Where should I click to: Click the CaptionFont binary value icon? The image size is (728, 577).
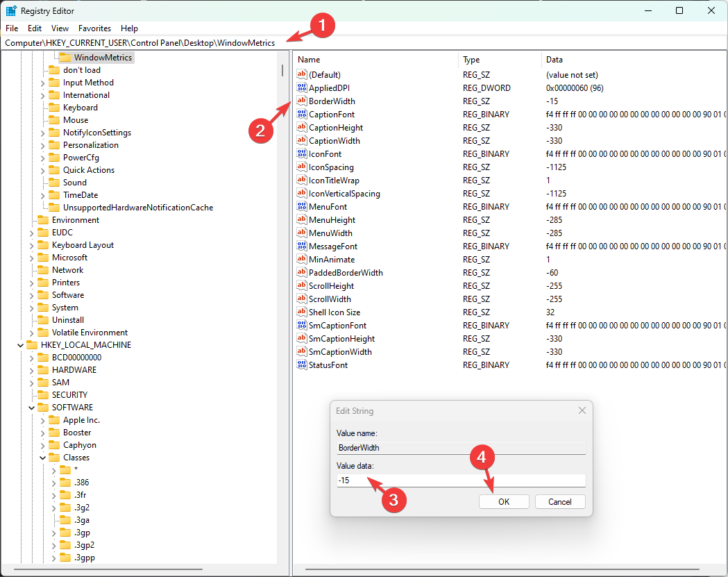tap(302, 114)
